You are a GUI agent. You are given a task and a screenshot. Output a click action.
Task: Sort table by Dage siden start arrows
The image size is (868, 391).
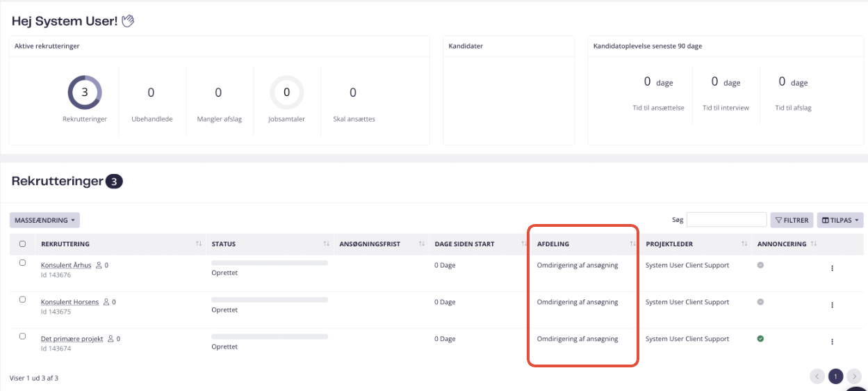(524, 244)
